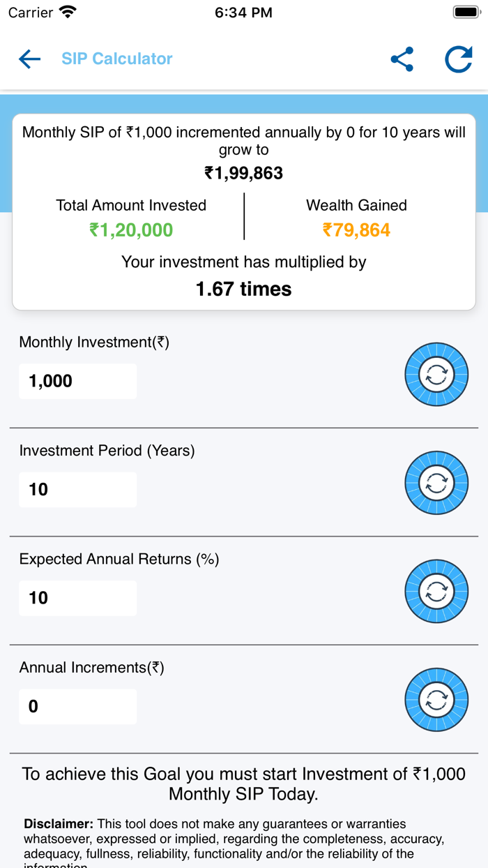Viewport: 488px width, 868px height.
Task: Tap the Wealth Gained amount
Action: tap(356, 230)
